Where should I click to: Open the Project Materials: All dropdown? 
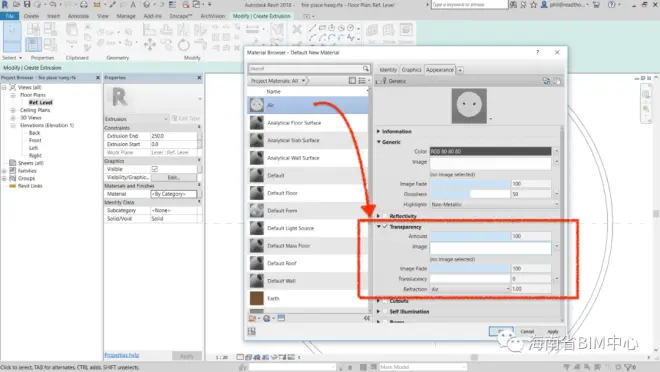pyautogui.click(x=278, y=80)
